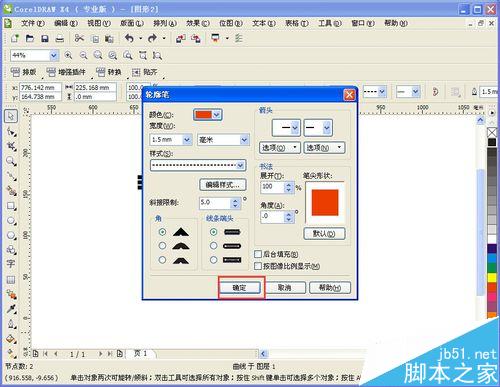
Task: Select the Zoom tool in toolbox
Action: (11, 161)
